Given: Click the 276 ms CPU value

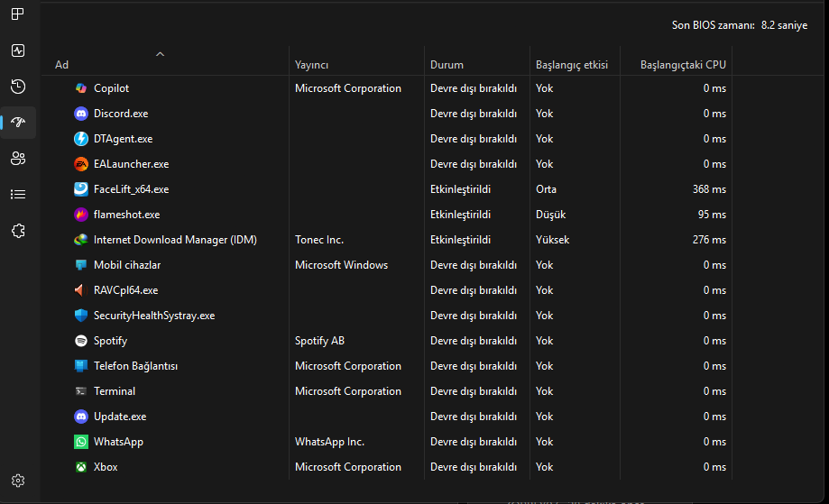Looking at the screenshot, I should pos(709,240).
